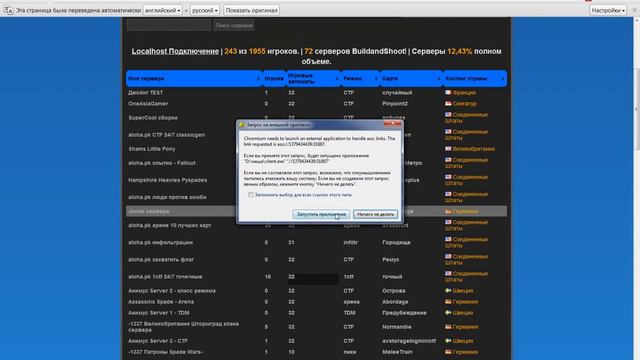This screenshot has width=640, height=360.
Task: Click the "Франция" country link
Action: 464,93
